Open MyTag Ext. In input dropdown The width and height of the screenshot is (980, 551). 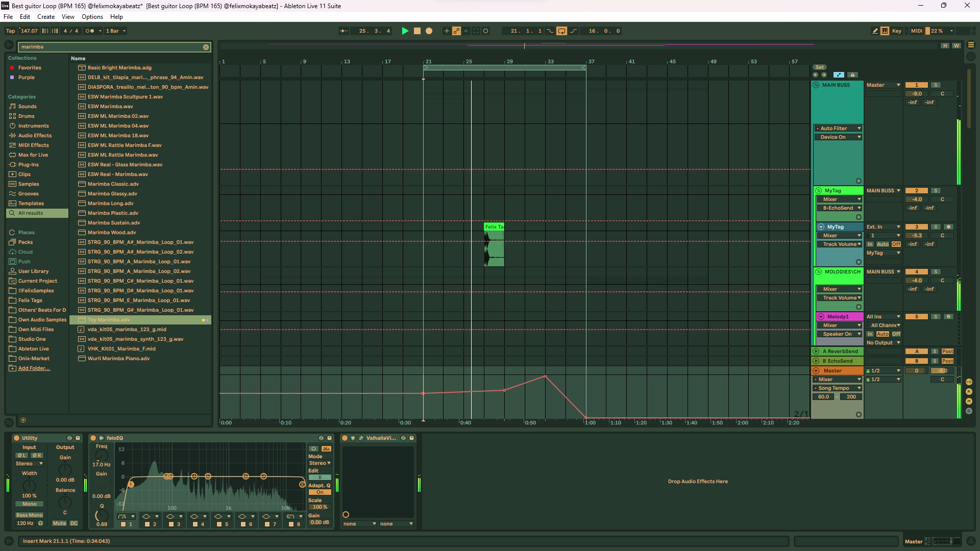click(x=883, y=227)
